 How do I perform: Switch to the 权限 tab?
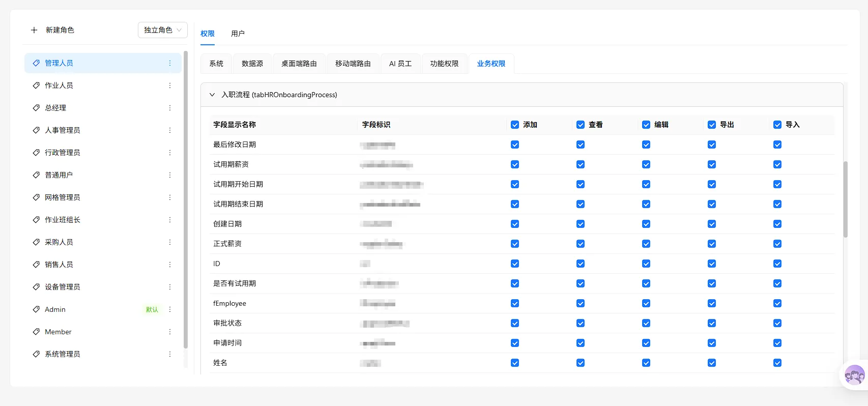click(208, 34)
